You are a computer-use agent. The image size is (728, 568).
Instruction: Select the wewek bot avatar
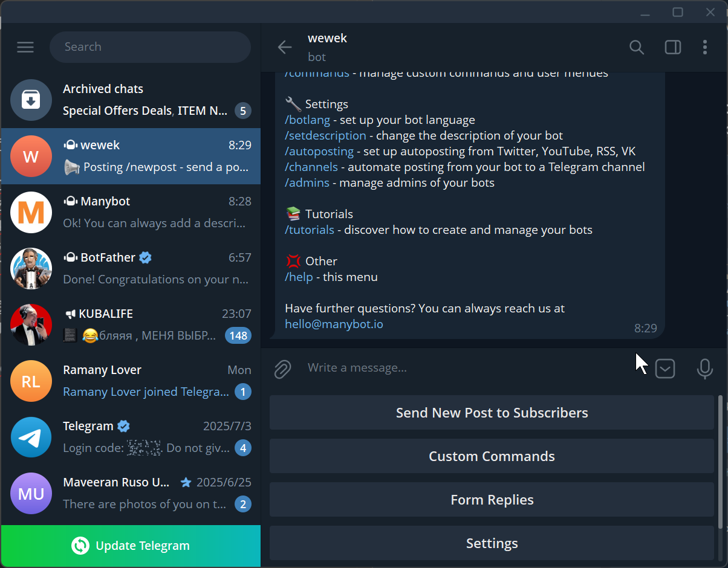(x=31, y=156)
